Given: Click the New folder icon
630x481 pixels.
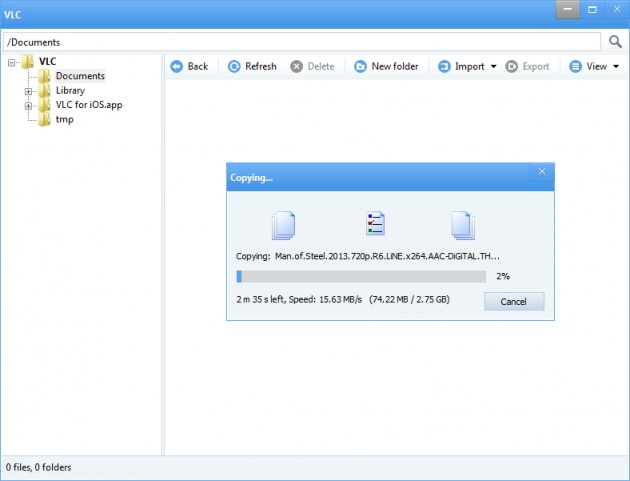Looking at the screenshot, I should coord(360,66).
